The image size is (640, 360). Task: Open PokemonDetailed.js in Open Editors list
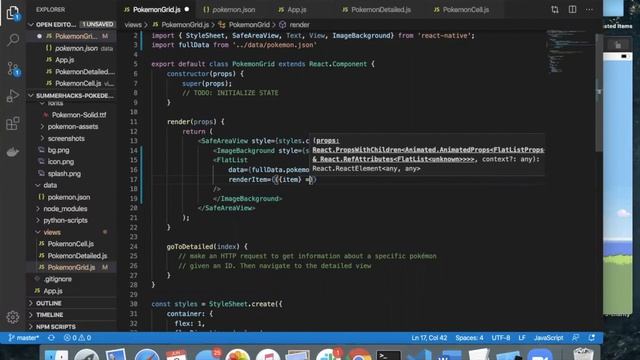tap(84, 72)
